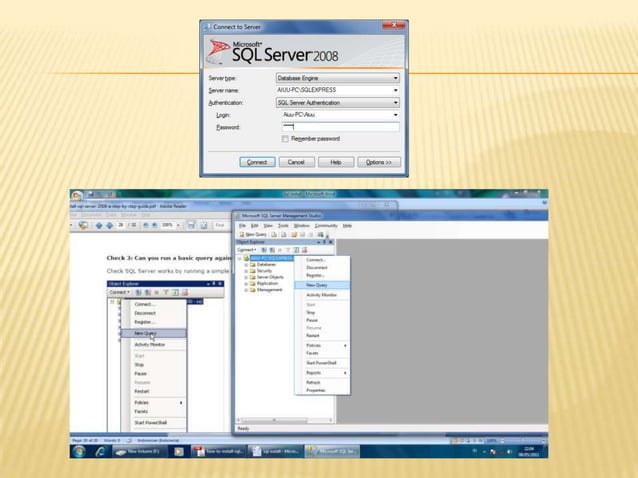Click the New Query toolbar button
This screenshot has width=638, height=478.
[253, 234]
